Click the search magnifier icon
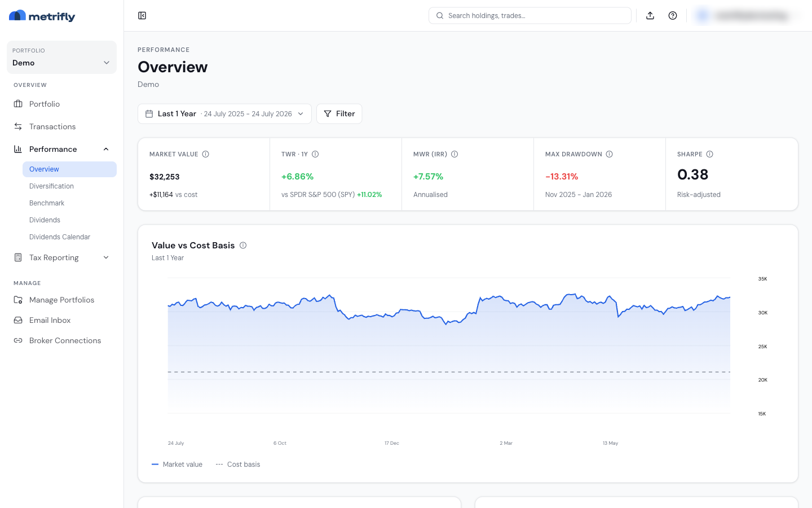Screen dimensions: 812x508 click(x=440, y=16)
